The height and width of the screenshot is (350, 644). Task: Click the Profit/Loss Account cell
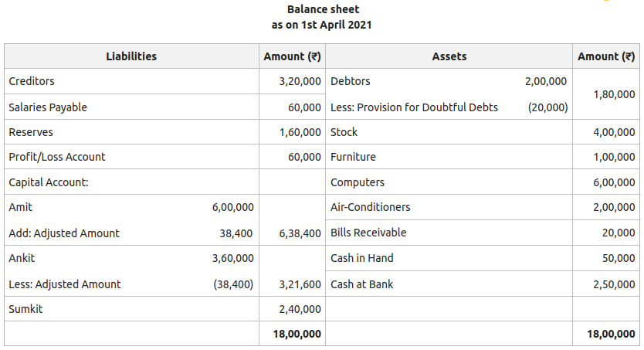click(x=57, y=157)
